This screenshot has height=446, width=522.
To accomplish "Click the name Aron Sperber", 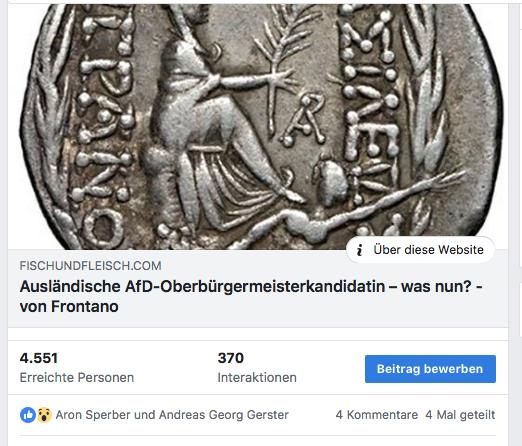I will tap(93, 415).
